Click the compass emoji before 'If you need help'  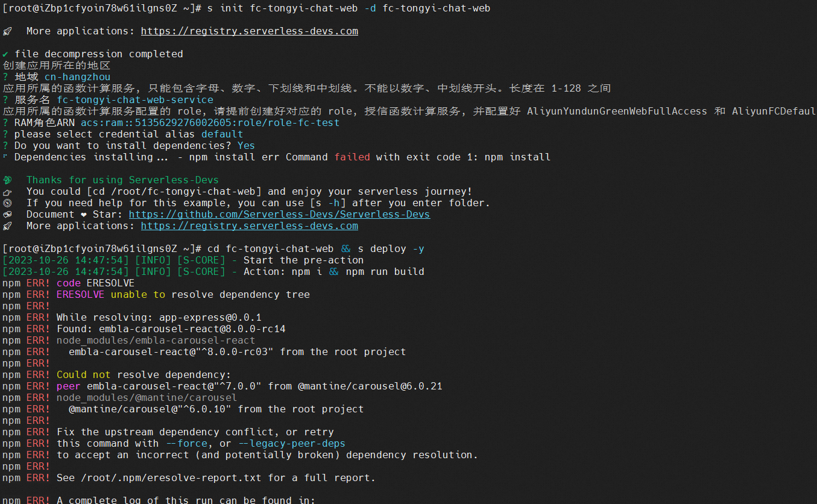[x=7, y=203]
